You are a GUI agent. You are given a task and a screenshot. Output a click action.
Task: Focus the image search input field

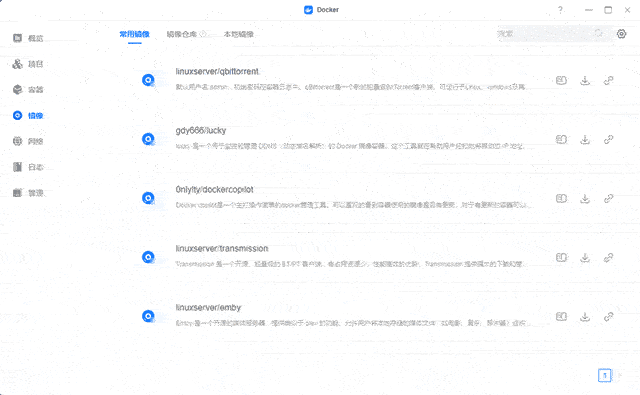tap(545, 33)
